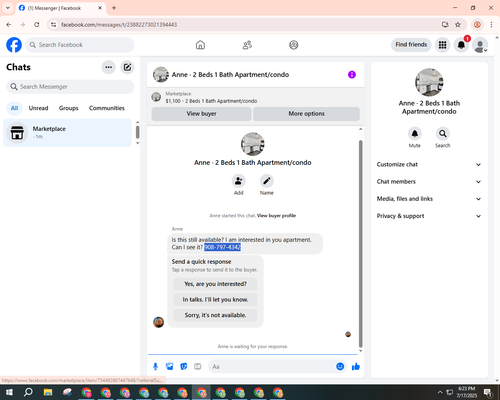Image resolution: width=500 pixels, height=400 pixels.
Task: Select the All chats filter
Action: [14, 108]
